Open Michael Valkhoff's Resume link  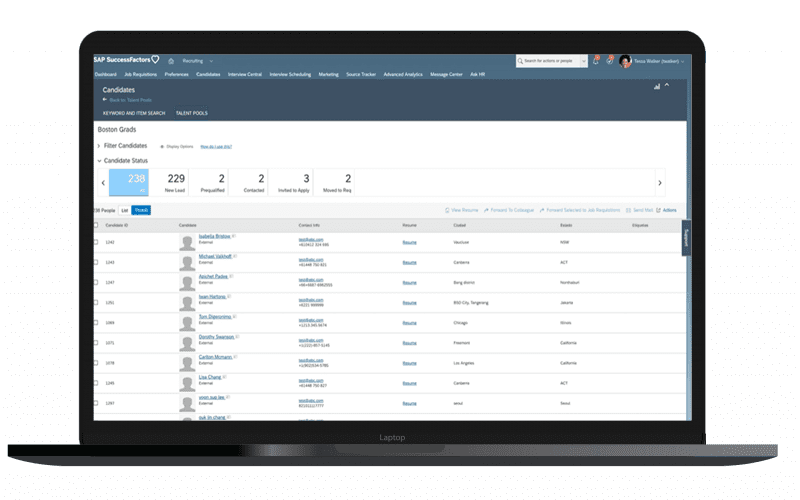(x=409, y=262)
